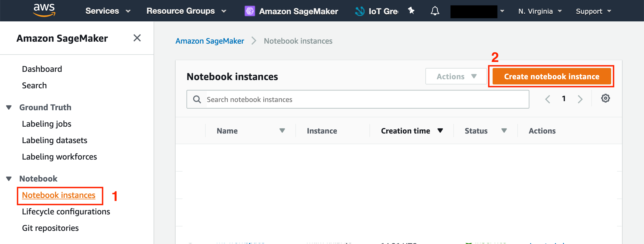This screenshot has width=644, height=244.
Task: Open Search in sidebar
Action: 34,85
